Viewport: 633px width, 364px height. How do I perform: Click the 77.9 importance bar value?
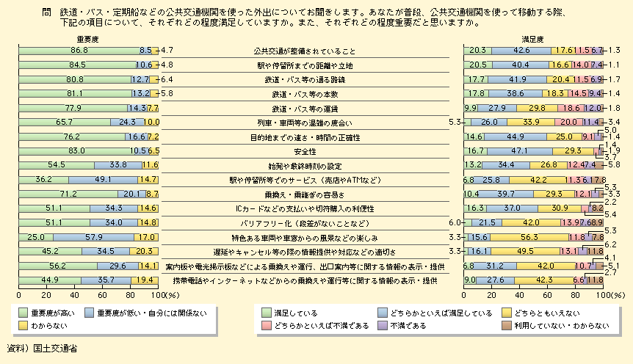[x=73, y=108]
